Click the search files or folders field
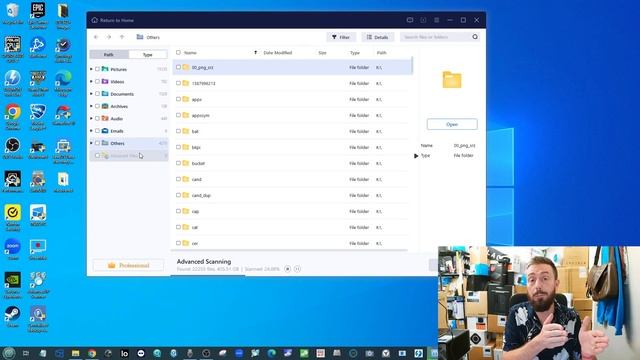The height and width of the screenshot is (360, 640). click(x=436, y=37)
